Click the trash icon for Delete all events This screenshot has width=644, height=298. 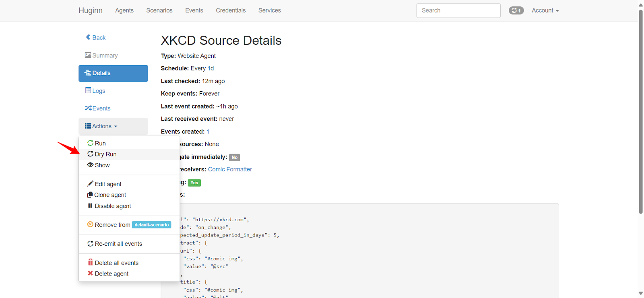[x=91, y=262]
